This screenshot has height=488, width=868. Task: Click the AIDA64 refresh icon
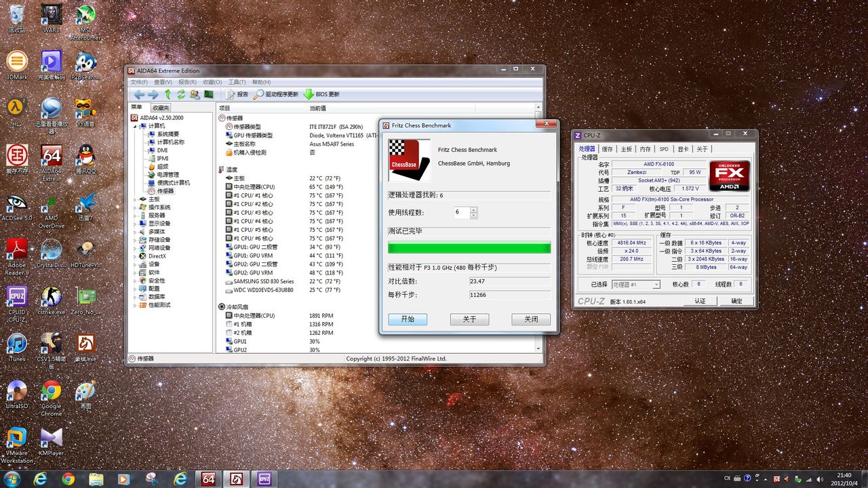181,94
